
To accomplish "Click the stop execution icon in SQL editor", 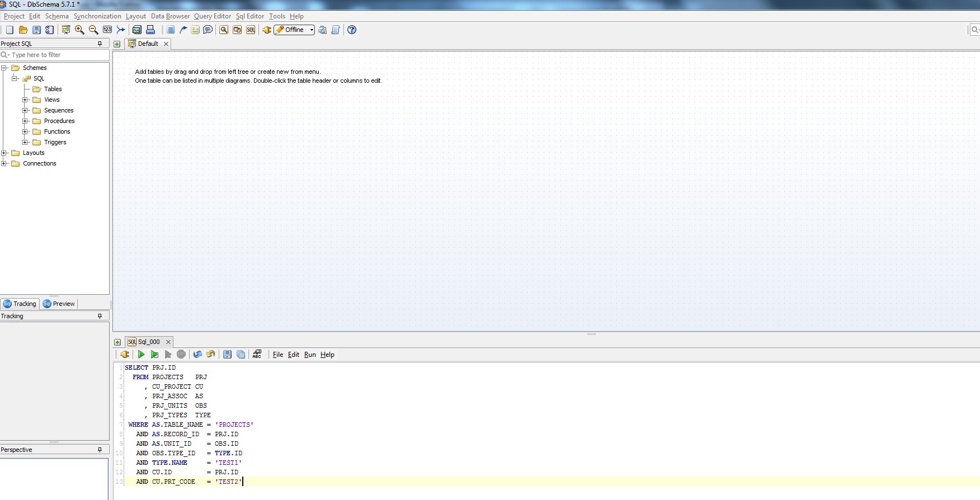I will click(x=181, y=355).
